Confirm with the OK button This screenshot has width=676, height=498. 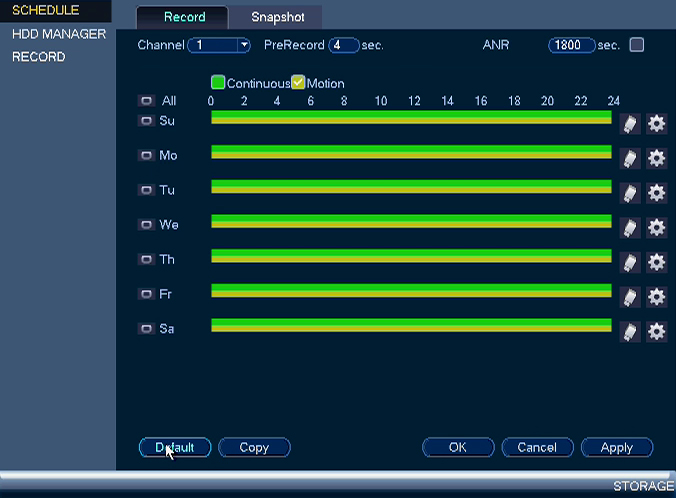point(458,447)
